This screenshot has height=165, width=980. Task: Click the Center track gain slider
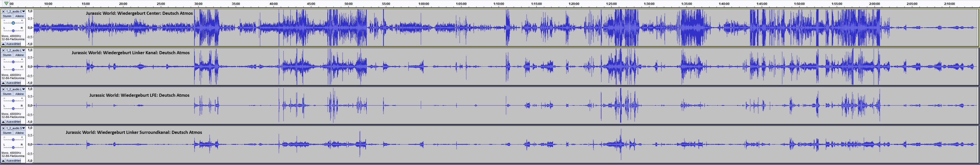(13, 23)
